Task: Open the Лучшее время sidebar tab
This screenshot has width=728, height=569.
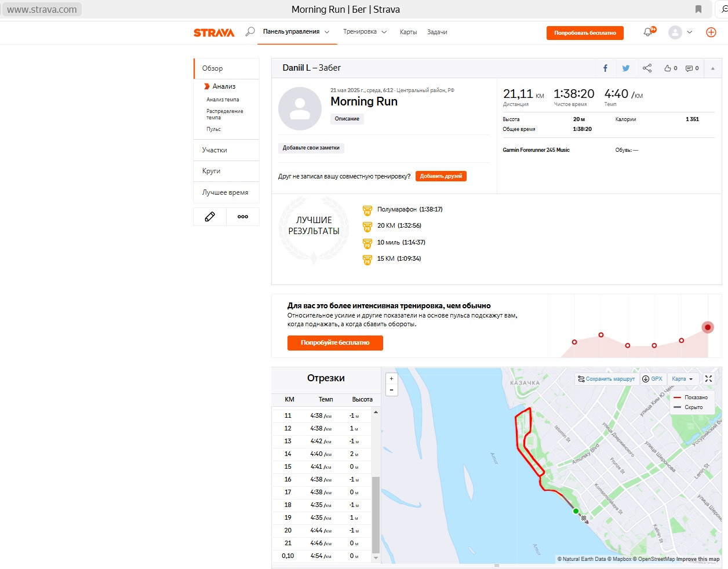Action: [x=226, y=192]
